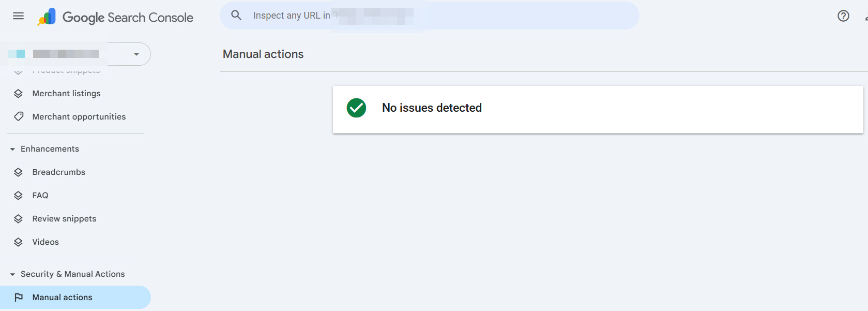Open the Help question mark icon
Viewport: 868px width, 311px height.
pos(843,16)
